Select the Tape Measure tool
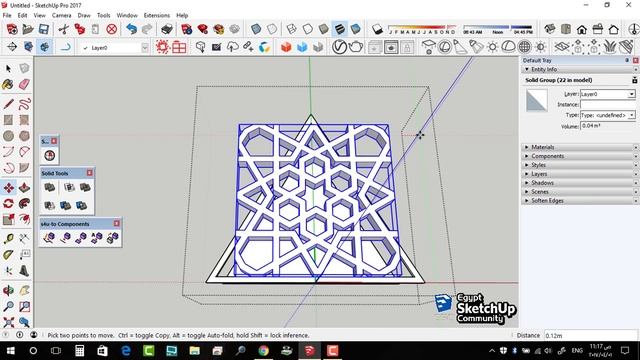This screenshot has width=640, height=360. click(x=8, y=238)
